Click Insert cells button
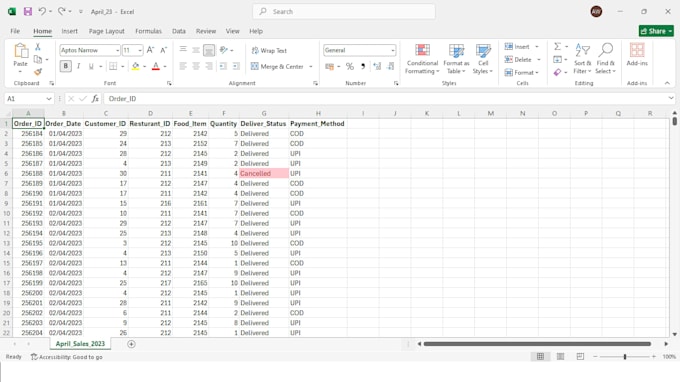This screenshot has width=680, height=382. pyautogui.click(x=517, y=47)
